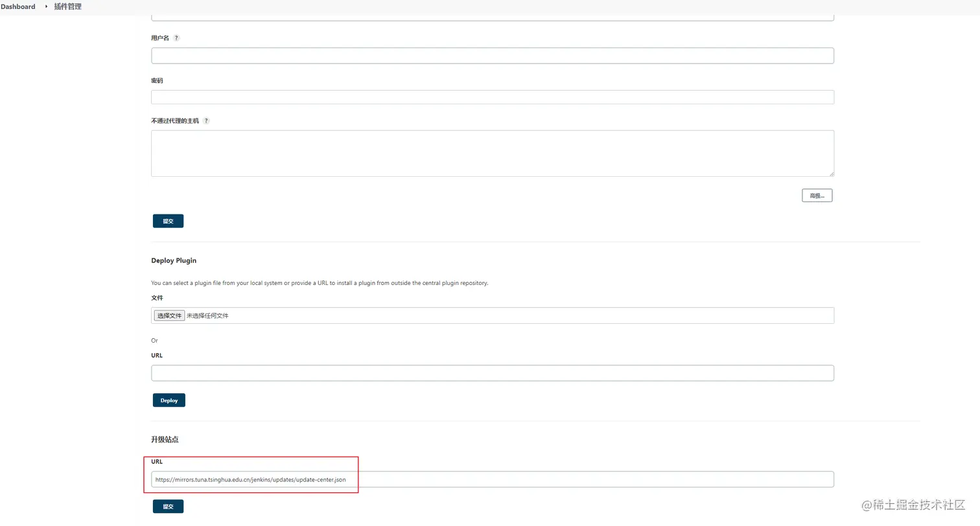The height and width of the screenshot is (526, 980).
Task: Edit the 升级站点 URL field
Action: [x=492, y=479]
